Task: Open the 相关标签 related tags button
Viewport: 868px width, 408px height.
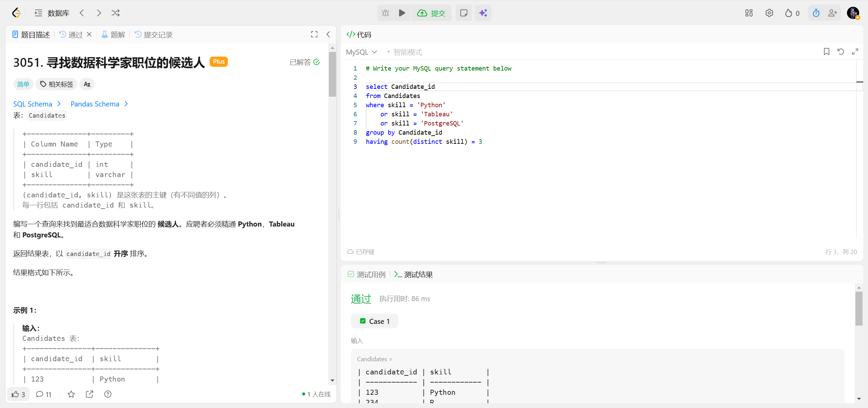Action: [x=57, y=84]
